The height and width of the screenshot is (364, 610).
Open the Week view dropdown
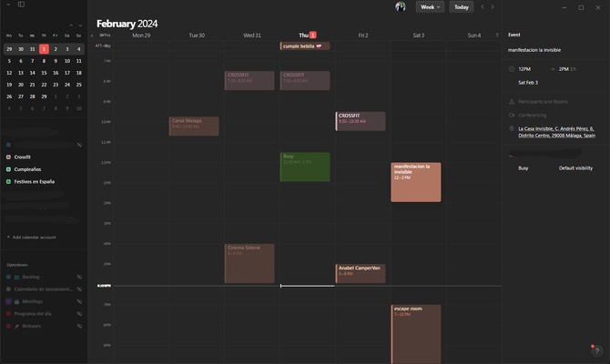[430, 7]
